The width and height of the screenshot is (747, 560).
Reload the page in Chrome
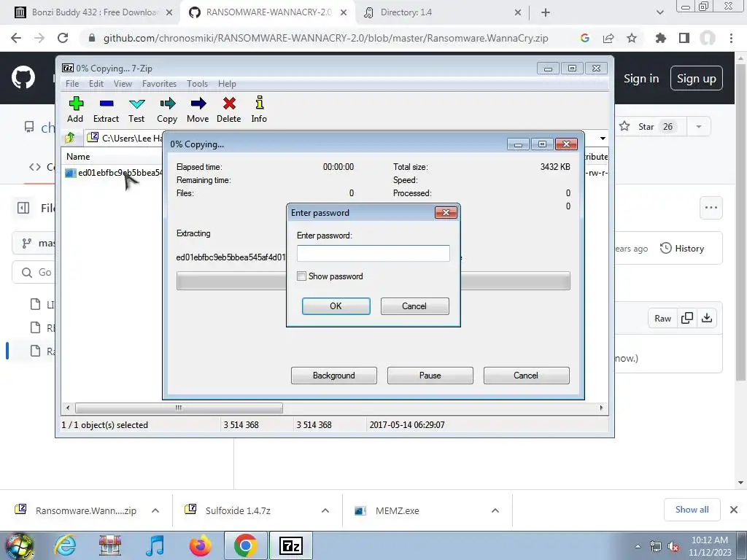pos(63,38)
